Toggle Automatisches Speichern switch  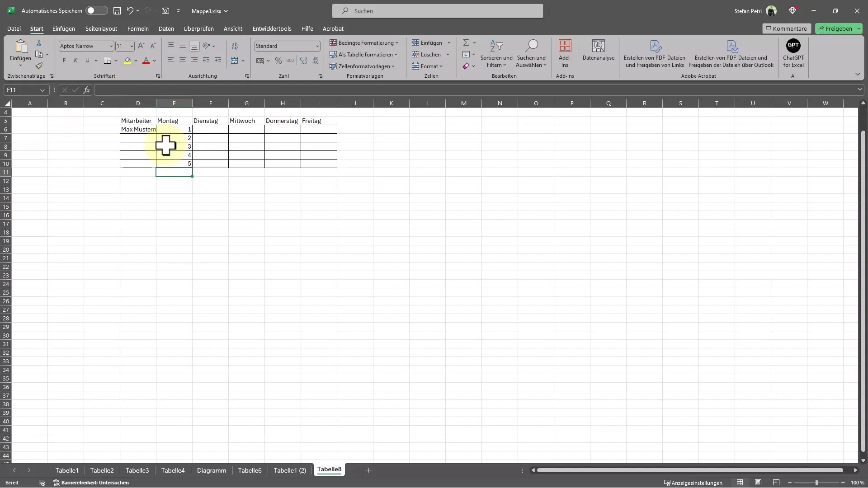[x=93, y=10]
